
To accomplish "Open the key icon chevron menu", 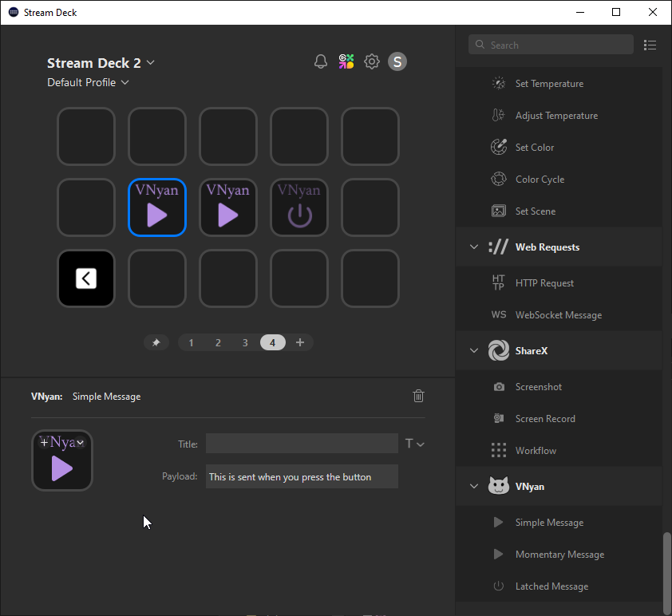I will (x=80, y=443).
